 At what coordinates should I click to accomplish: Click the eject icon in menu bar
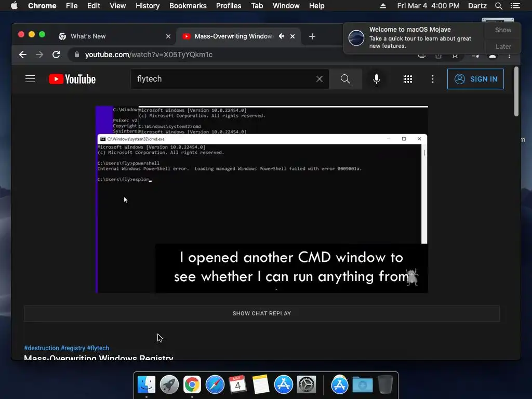tap(383, 6)
